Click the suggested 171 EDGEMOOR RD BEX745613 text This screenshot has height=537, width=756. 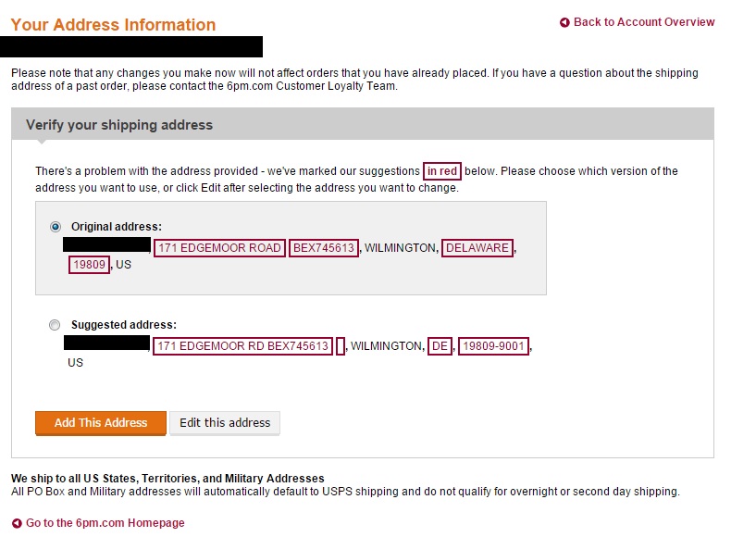pyautogui.click(x=242, y=346)
